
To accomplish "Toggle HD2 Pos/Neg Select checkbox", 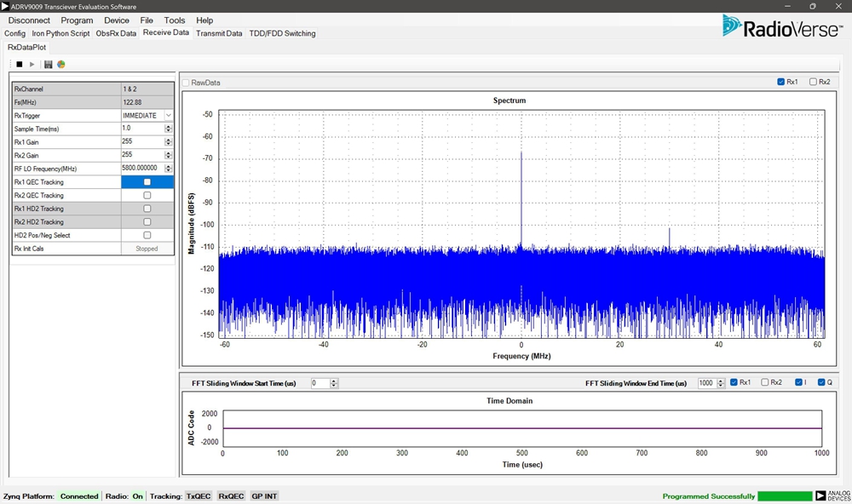I will tap(147, 236).
